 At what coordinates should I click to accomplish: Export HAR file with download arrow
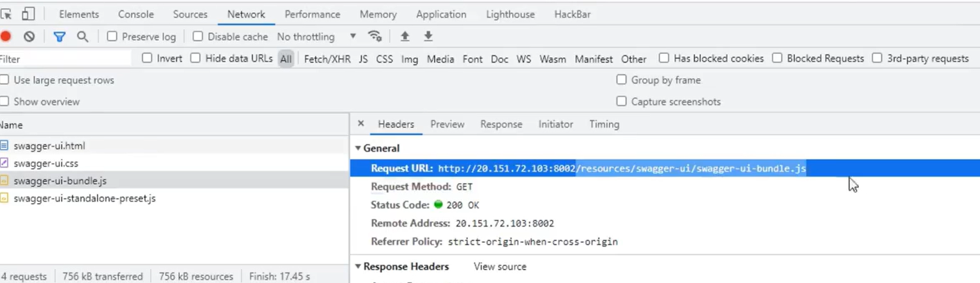pyautogui.click(x=428, y=37)
